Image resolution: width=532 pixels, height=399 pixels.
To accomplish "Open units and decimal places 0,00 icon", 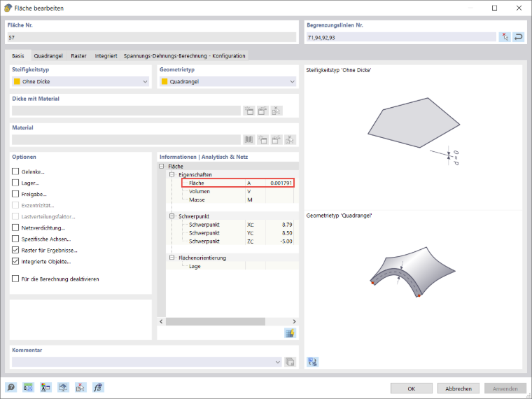I will pos(28,387).
